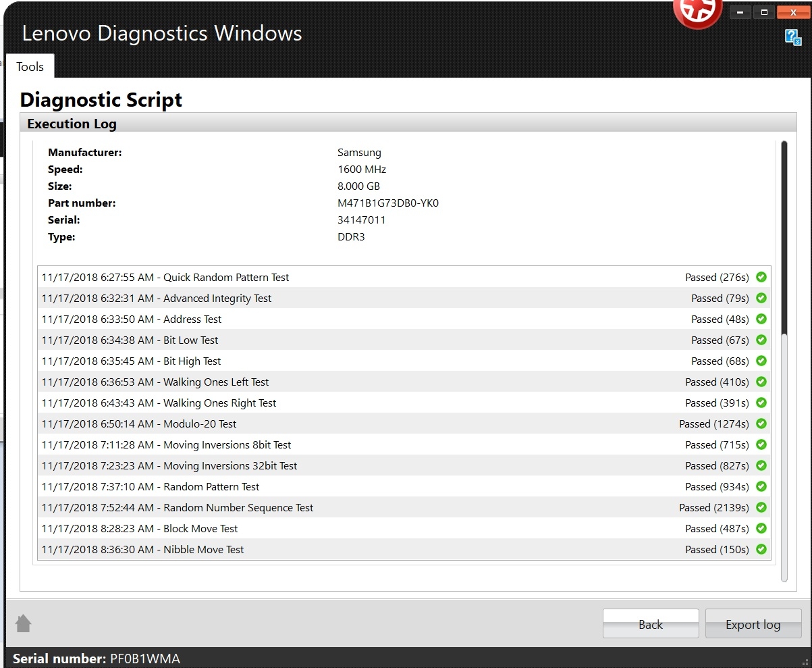
Task: Select the Modulo-20 Test log entry
Action: [404, 423]
